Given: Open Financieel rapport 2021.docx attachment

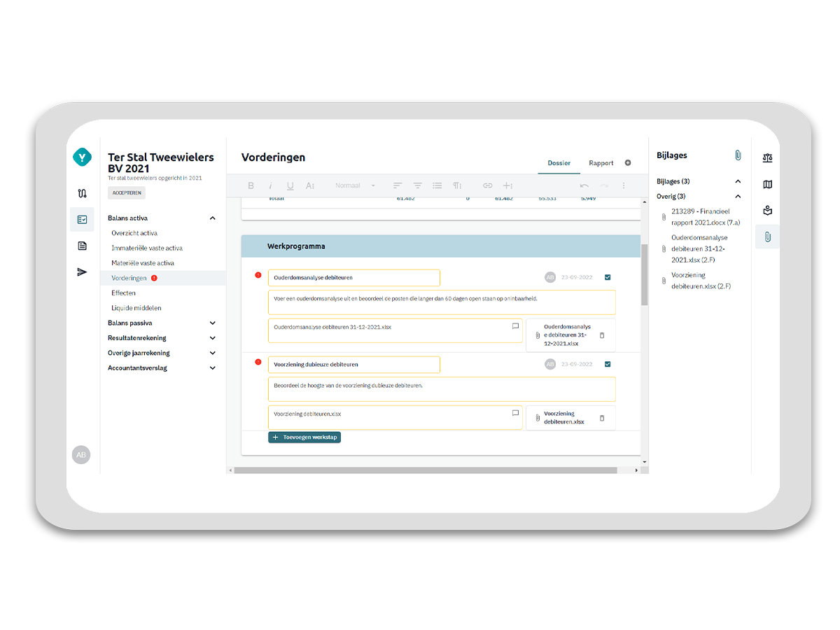Looking at the screenshot, I should pyautogui.click(x=706, y=217).
